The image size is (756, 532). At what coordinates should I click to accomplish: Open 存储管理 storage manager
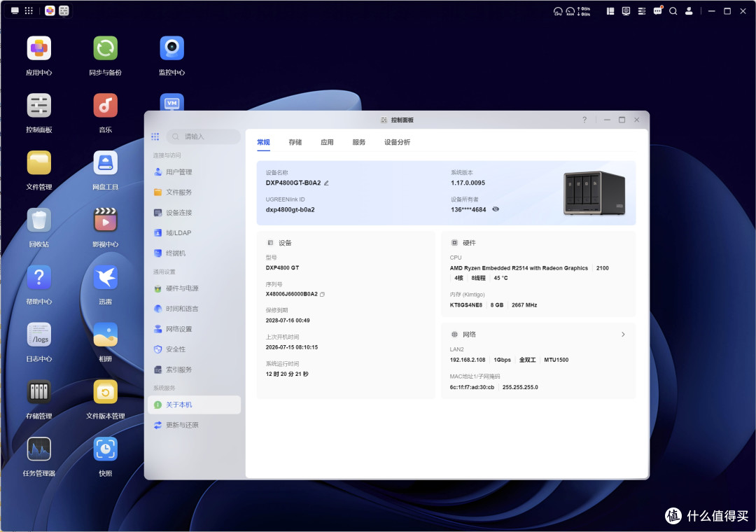pos(39,391)
